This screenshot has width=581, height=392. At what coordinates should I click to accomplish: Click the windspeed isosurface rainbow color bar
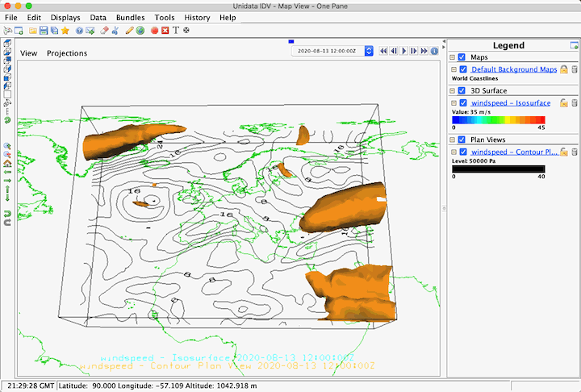click(x=498, y=119)
